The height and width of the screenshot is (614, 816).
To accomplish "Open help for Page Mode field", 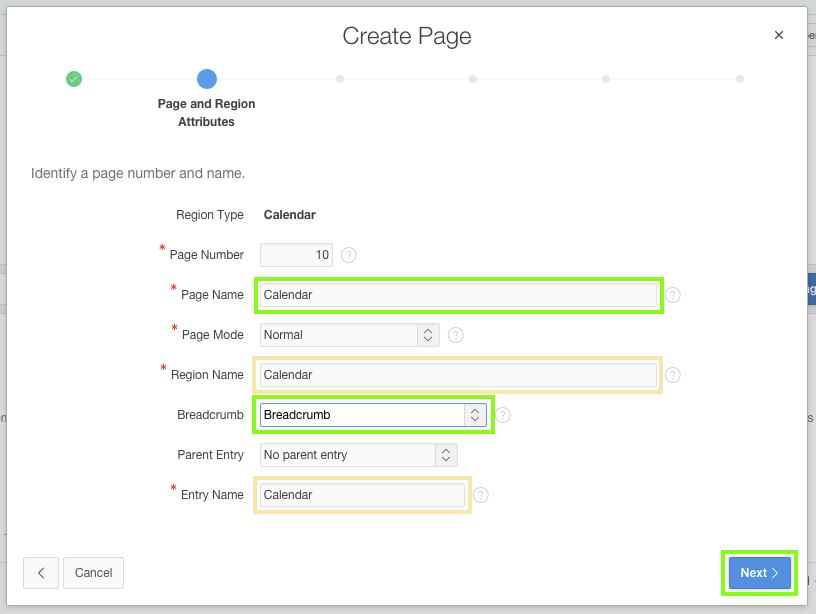I will [456, 335].
